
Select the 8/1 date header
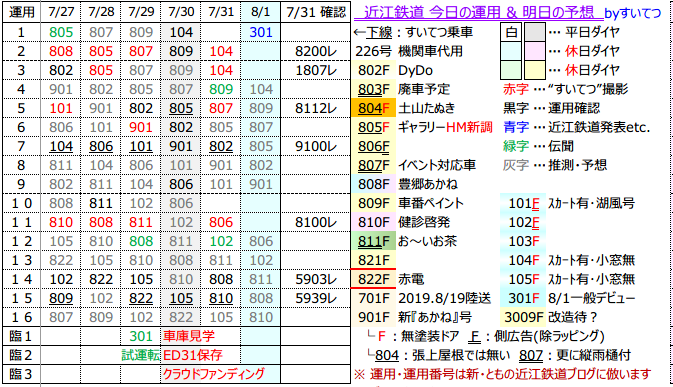[261, 12]
